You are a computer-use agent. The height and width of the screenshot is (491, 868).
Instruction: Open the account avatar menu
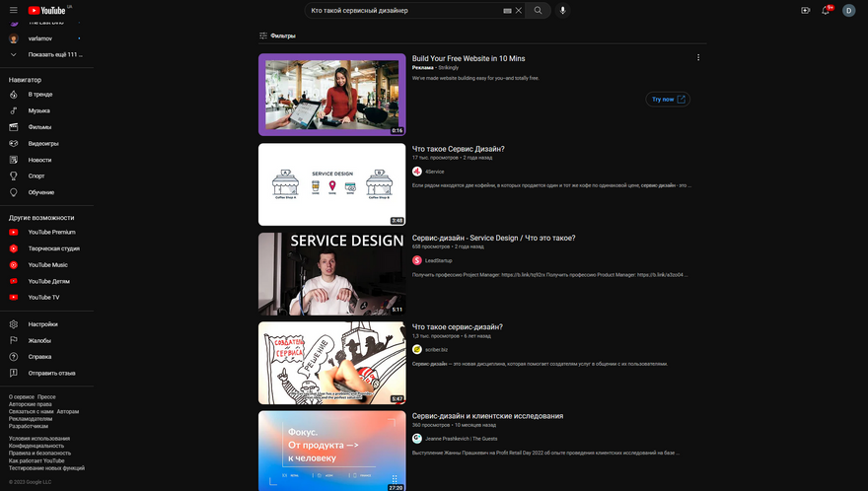(848, 11)
